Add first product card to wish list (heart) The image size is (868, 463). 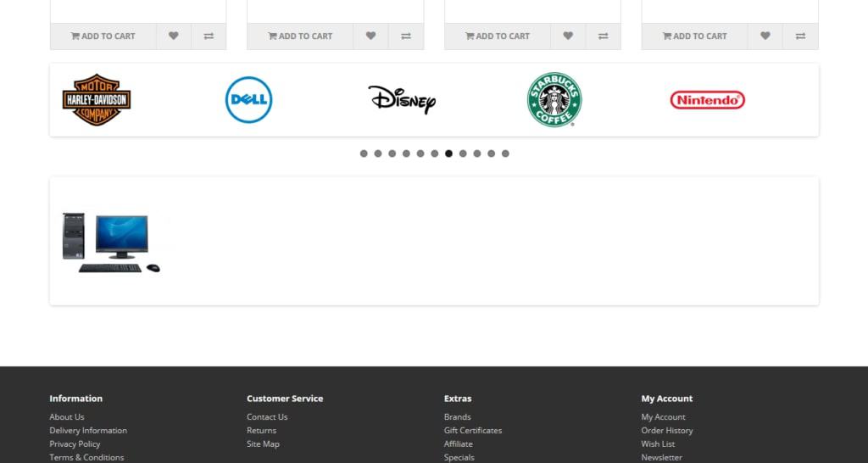173,36
